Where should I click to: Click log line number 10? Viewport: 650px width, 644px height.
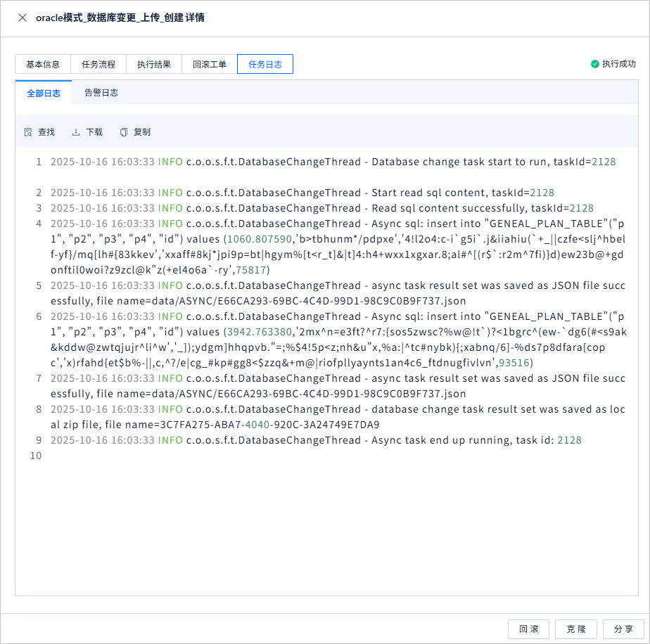coord(36,456)
